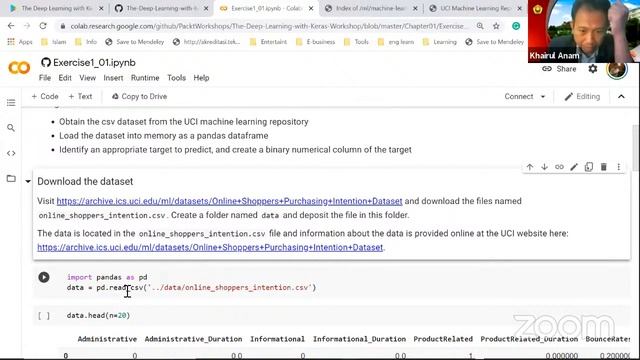Screen dimensions: 640x360
Task: Click the Exercise1_01.ipynb notebook title
Action: pyautogui.click(x=94, y=62)
